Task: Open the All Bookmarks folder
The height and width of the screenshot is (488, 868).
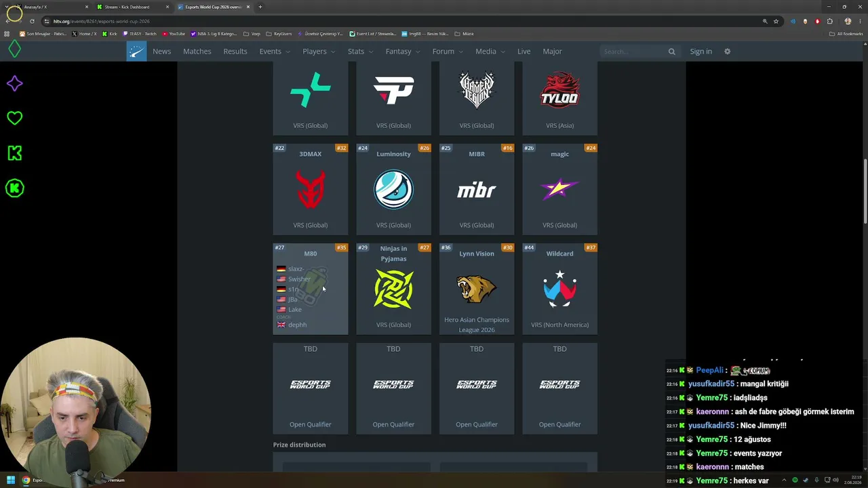Action: [846, 33]
